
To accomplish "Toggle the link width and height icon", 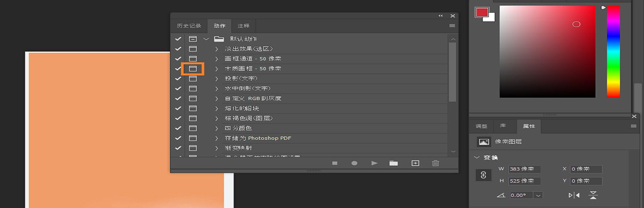I will (x=483, y=175).
